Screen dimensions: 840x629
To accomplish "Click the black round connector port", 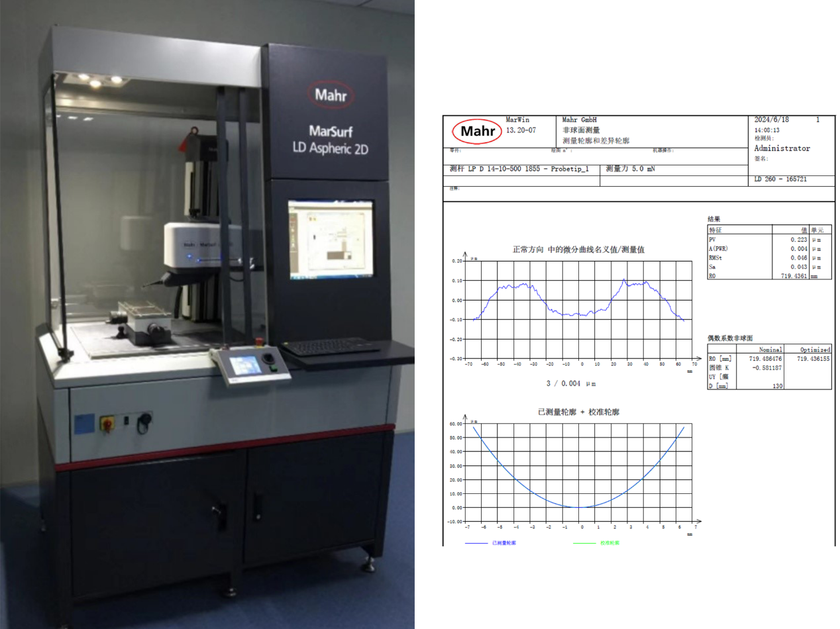I will click(x=143, y=423).
